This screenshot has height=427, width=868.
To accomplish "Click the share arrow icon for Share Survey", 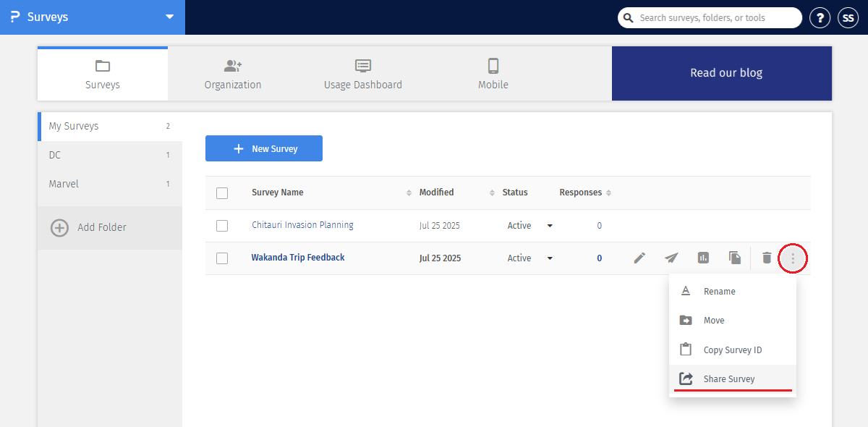I will 686,379.
